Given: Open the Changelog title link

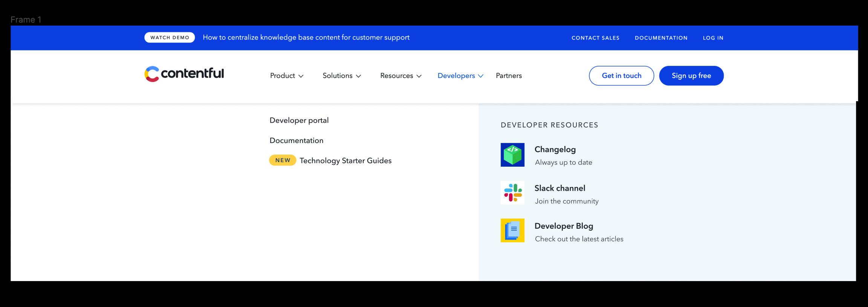Looking at the screenshot, I should pos(555,149).
